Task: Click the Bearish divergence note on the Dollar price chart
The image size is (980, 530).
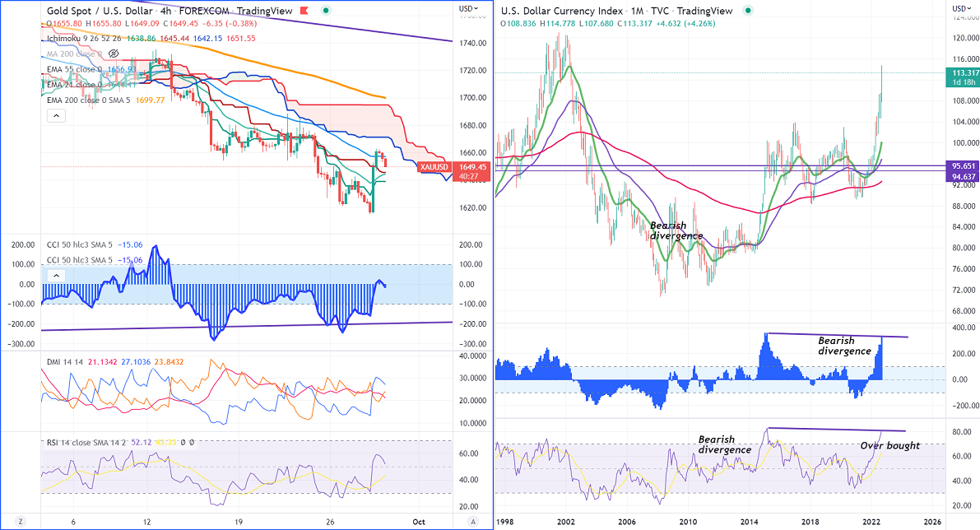Action: coord(676,230)
